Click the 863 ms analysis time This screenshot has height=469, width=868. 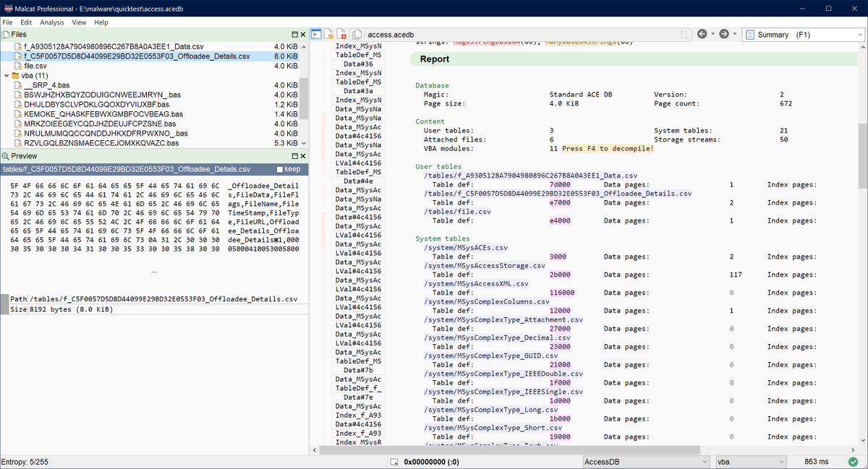click(x=816, y=462)
